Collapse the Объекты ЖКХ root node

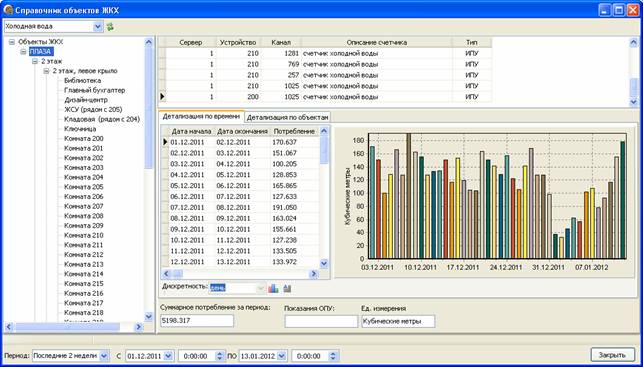coord(12,42)
